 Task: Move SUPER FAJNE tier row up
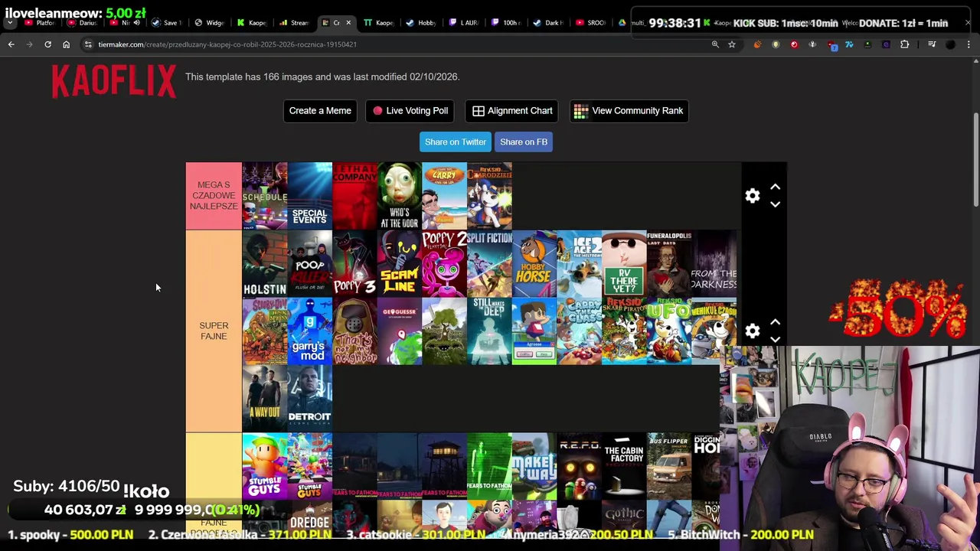pyautogui.click(x=775, y=322)
